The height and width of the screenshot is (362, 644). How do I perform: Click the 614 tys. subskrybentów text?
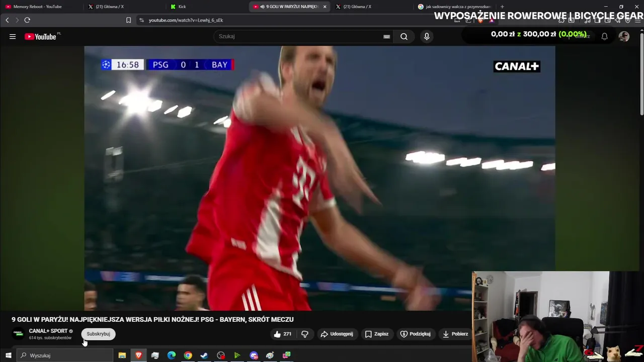coord(50,338)
